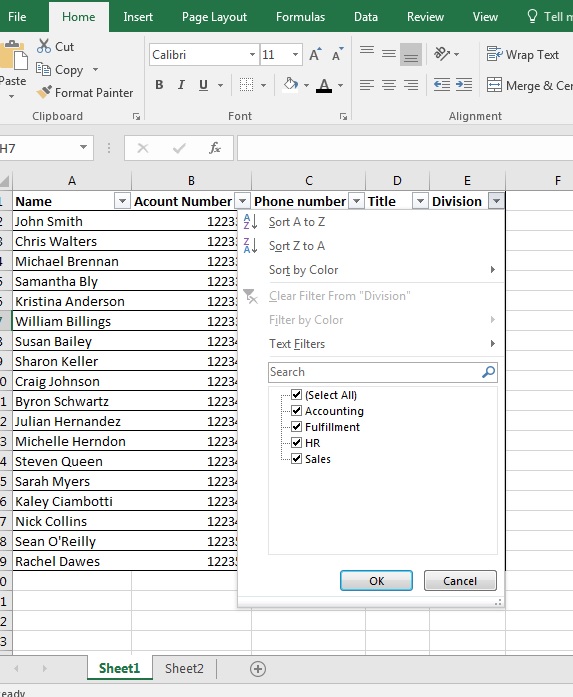Uncheck the Sales checkbox
This screenshot has width=573, height=697.
point(296,458)
